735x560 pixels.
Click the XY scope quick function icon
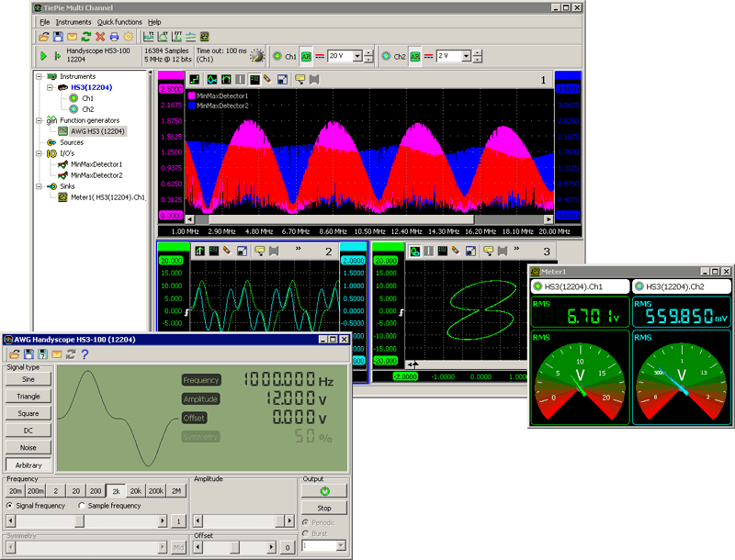163,37
